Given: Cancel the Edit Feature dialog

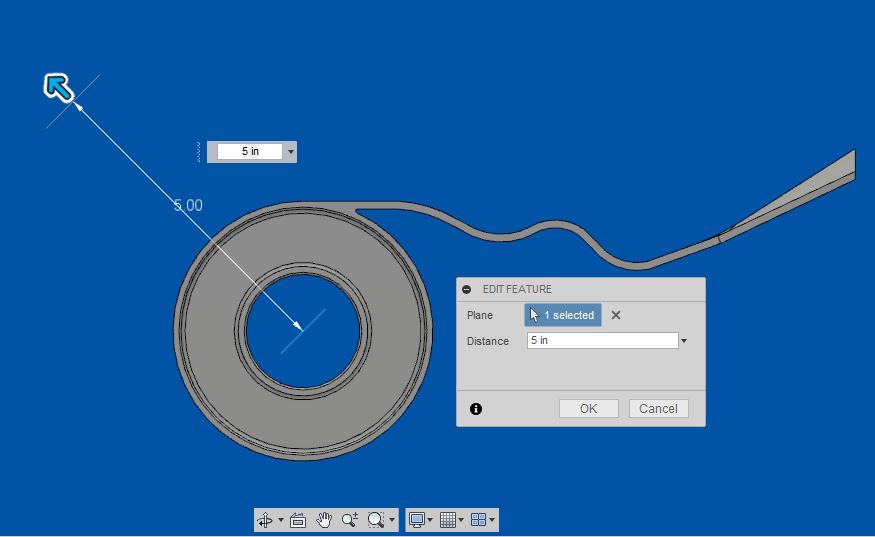Looking at the screenshot, I should pos(658,409).
